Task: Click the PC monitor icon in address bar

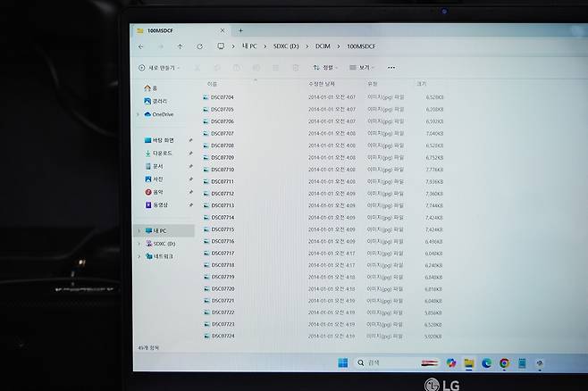Action: [x=221, y=46]
